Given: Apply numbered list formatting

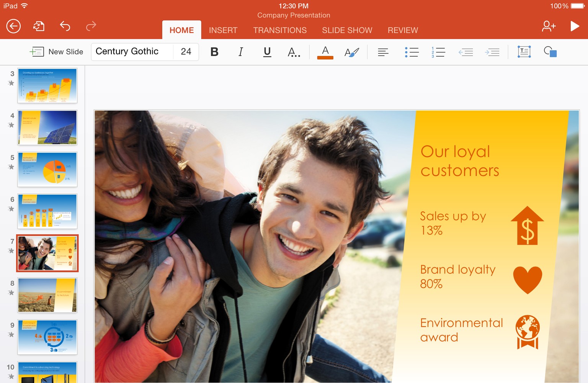Looking at the screenshot, I should point(438,52).
